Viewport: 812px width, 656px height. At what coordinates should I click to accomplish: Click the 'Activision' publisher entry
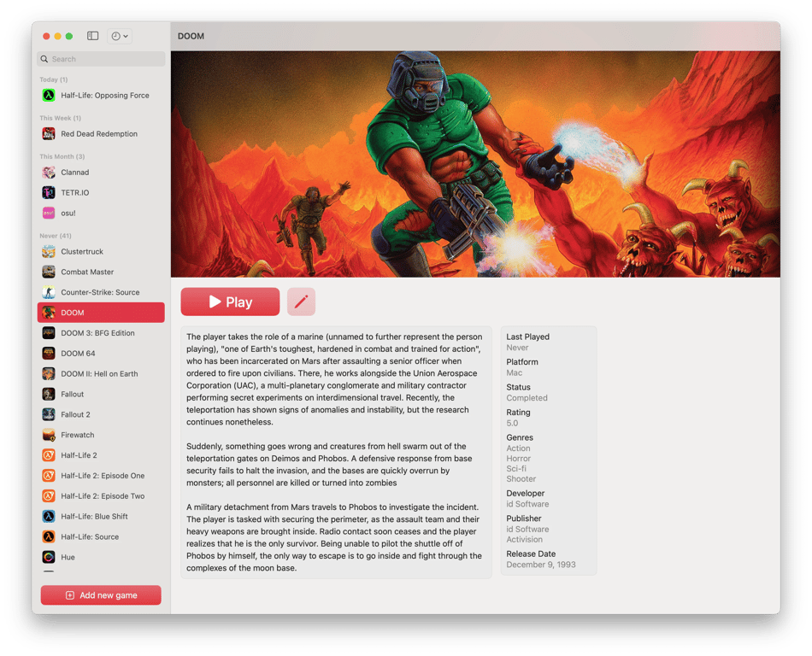pos(525,540)
